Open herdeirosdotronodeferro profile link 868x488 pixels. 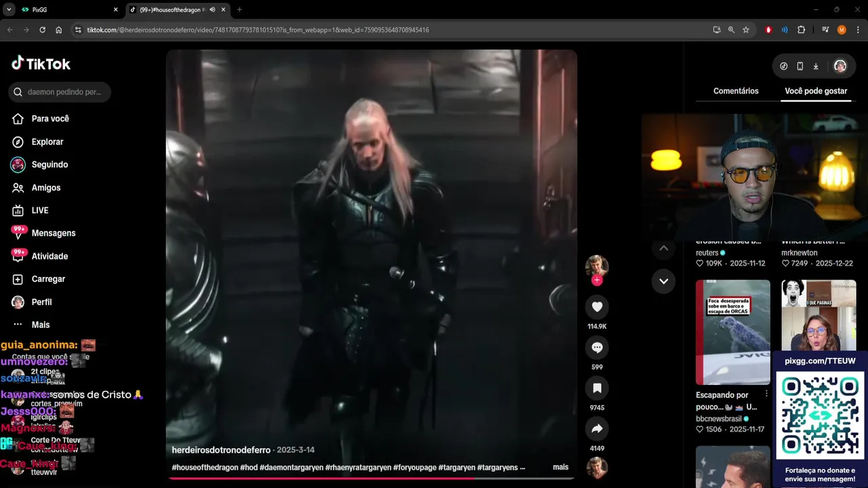221,450
